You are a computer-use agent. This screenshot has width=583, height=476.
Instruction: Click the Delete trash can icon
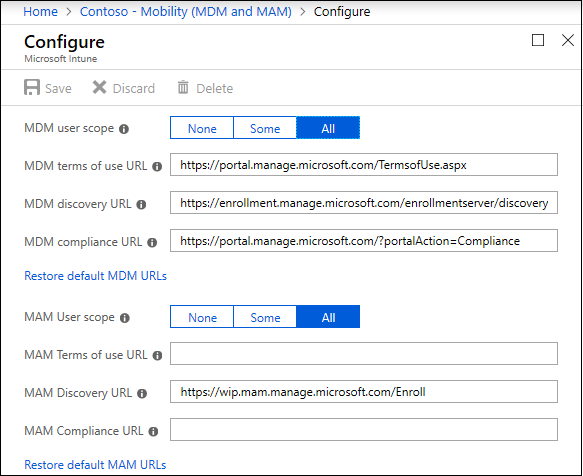(183, 87)
